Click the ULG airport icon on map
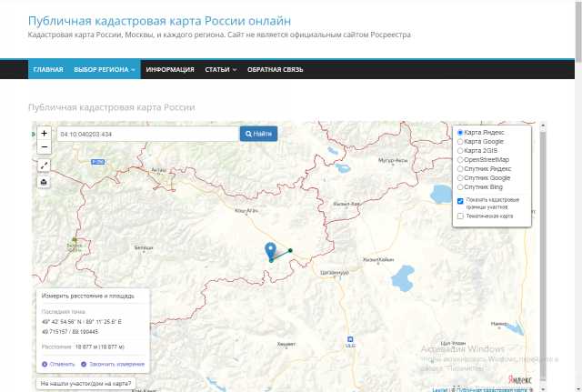 [x=350, y=339]
